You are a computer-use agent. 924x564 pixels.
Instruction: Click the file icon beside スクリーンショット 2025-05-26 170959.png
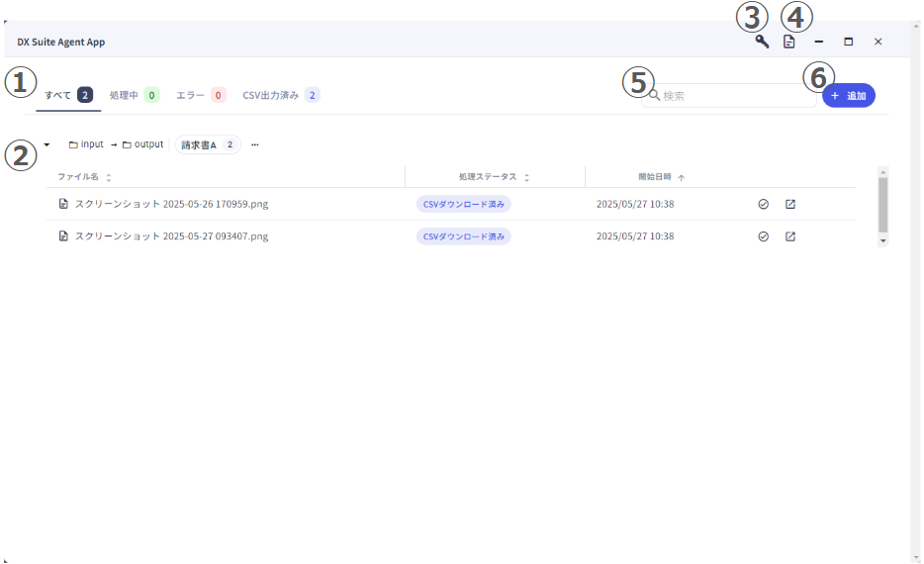pos(63,205)
